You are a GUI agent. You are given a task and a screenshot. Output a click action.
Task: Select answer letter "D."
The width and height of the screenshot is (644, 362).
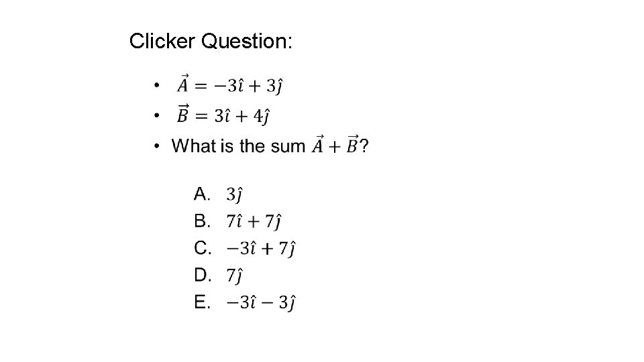tap(203, 276)
